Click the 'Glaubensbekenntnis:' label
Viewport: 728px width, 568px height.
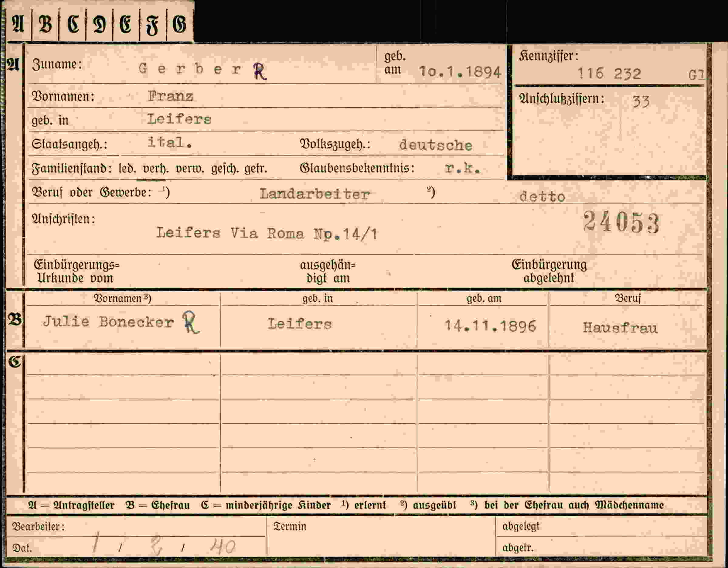pyautogui.click(x=357, y=168)
